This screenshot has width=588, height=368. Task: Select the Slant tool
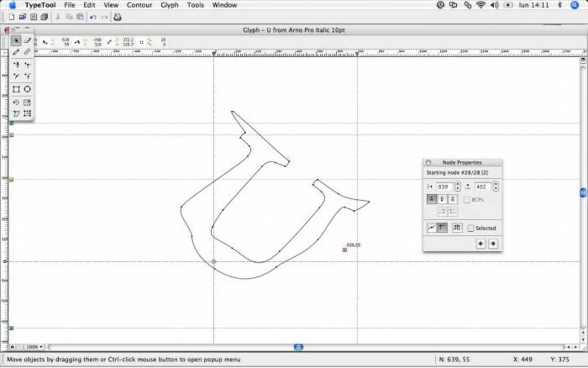(16, 113)
